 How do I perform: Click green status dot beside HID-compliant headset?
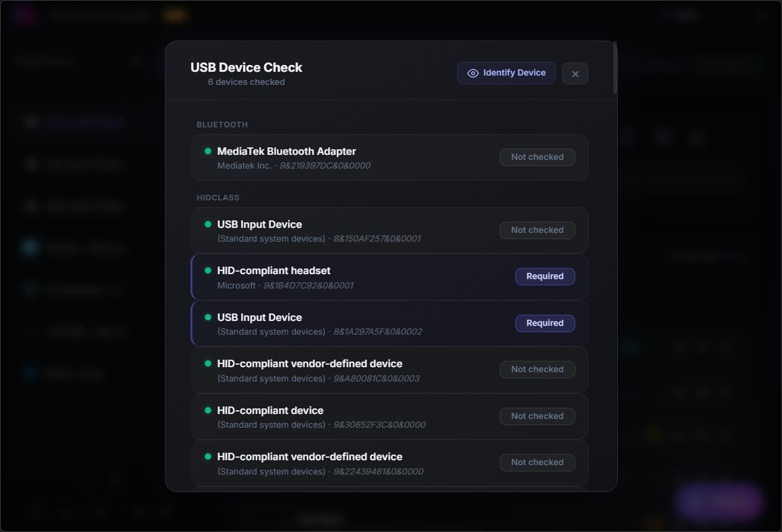click(208, 270)
